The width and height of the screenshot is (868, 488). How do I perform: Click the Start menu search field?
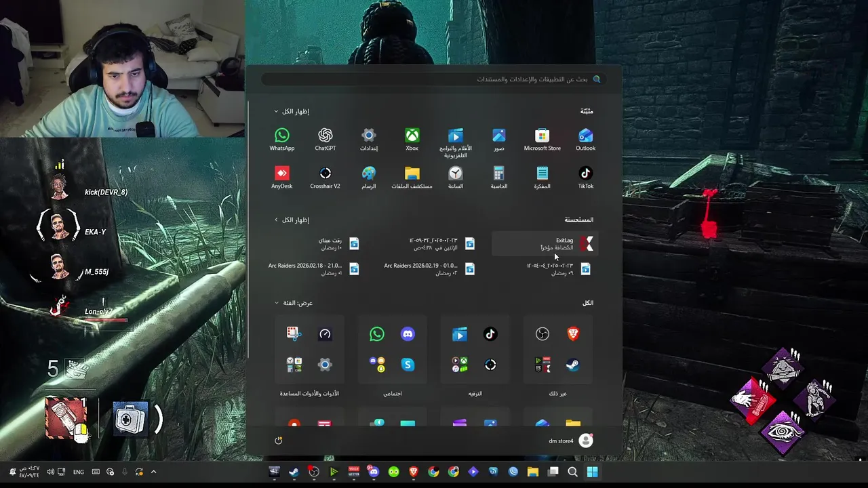[433, 79]
